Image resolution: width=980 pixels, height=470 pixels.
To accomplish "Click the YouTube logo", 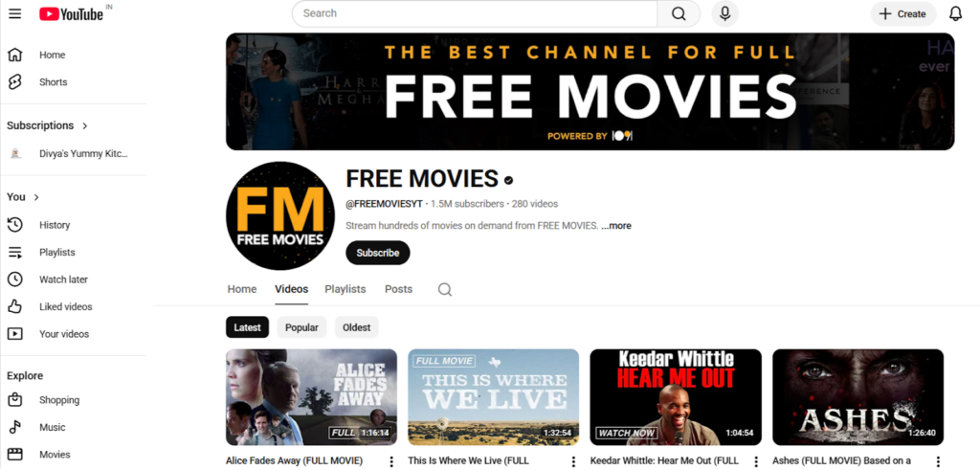I will [x=70, y=13].
